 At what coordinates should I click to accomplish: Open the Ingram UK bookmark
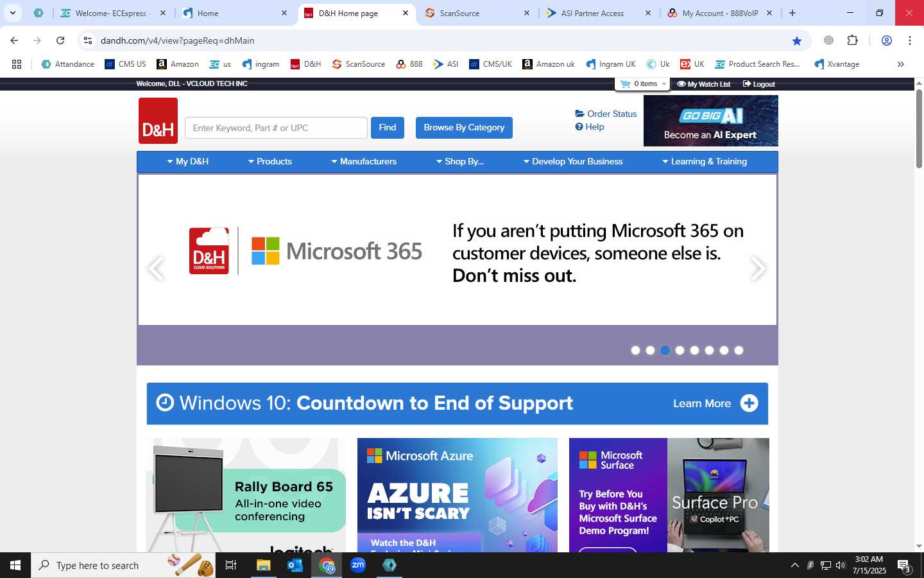coord(611,64)
